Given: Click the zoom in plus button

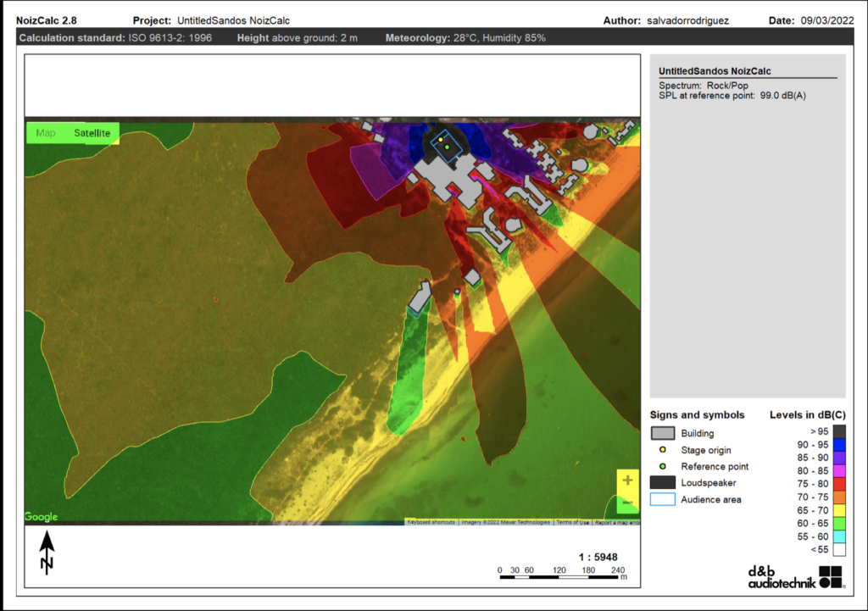Looking at the screenshot, I should click(627, 480).
